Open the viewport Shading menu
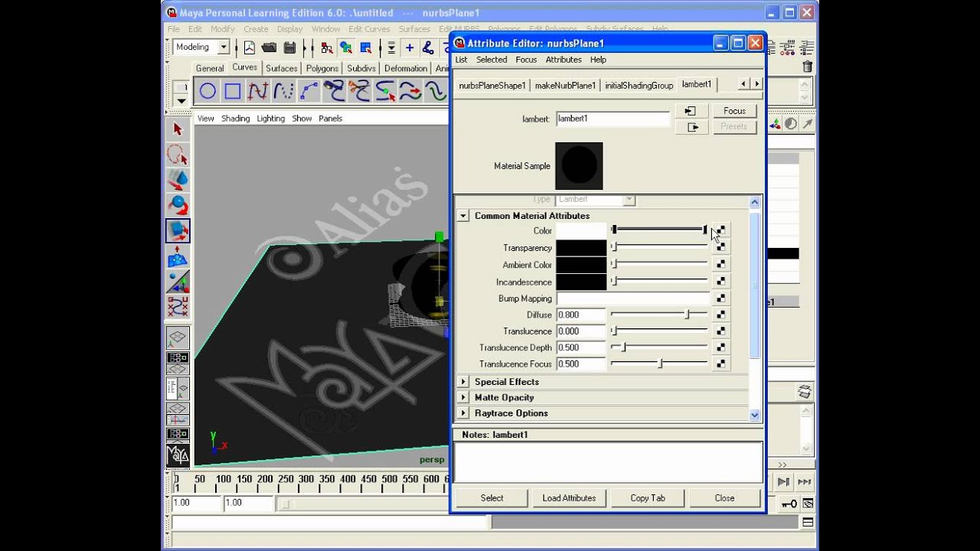The height and width of the screenshot is (551, 980). pyautogui.click(x=236, y=119)
